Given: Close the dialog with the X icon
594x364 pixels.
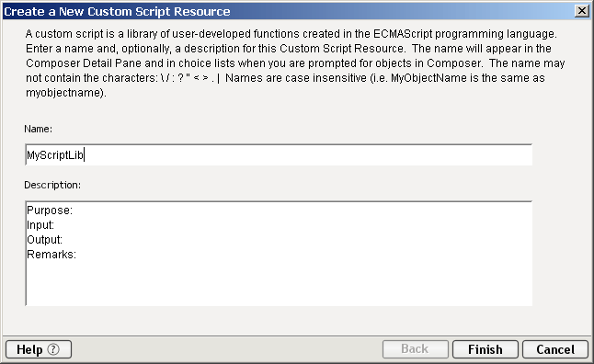Looking at the screenshot, I should 581,11.
